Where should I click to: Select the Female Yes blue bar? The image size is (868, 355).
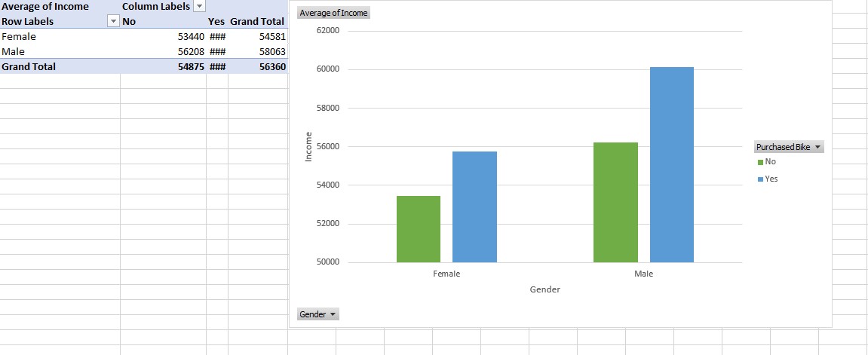(x=474, y=207)
